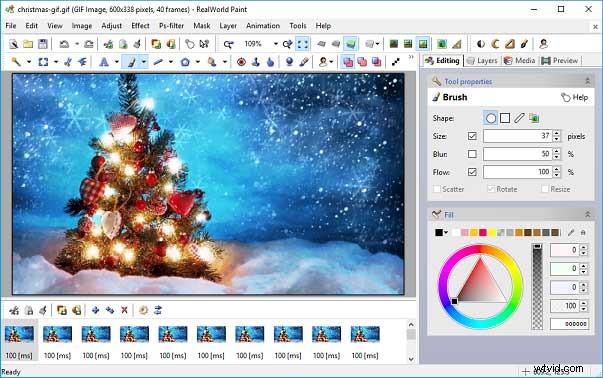Switch to the Layers tab
Image resolution: width=603 pixels, height=378 pixels.
click(x=482, y=60)
